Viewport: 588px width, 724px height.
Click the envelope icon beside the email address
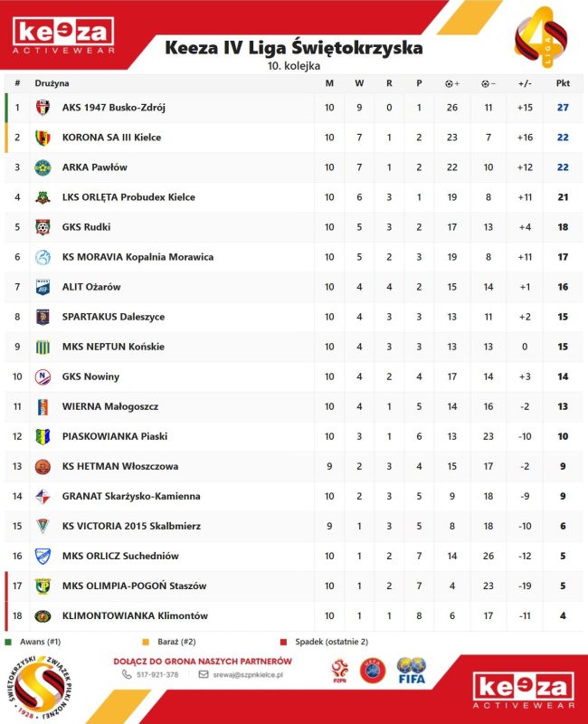click(x=204, y=674)
